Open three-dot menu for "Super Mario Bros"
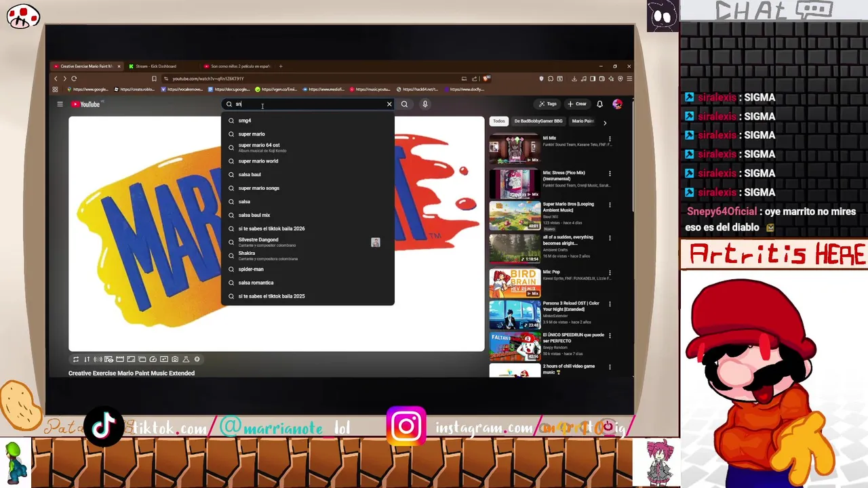 click(x=610, y=205)
